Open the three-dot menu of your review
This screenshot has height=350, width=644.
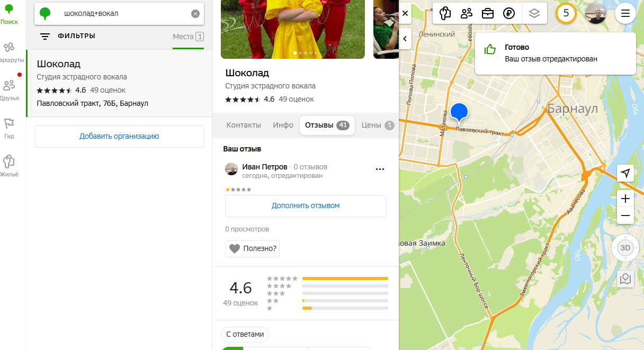point(380,169)
